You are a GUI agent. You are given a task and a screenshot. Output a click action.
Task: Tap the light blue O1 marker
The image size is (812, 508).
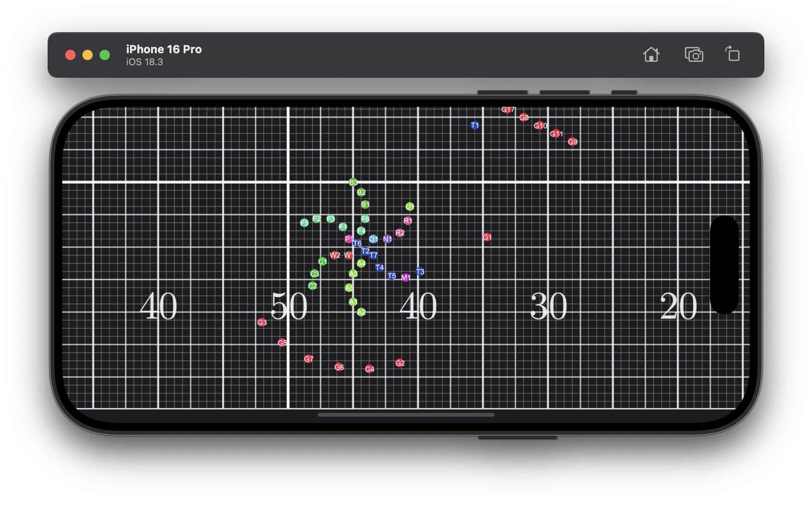coord(373,239)
